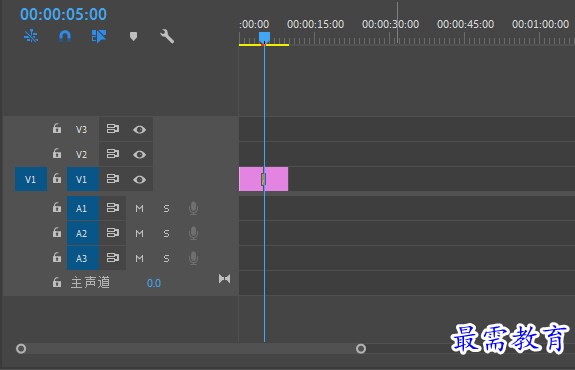Hide track V1 output eye

139,179
